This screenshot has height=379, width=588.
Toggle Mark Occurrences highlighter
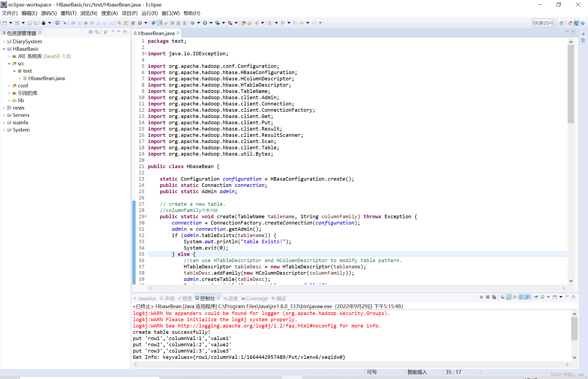point(160,23)
